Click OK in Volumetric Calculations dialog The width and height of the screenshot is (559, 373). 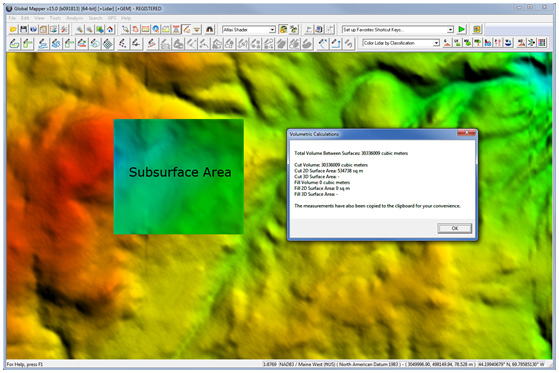[455, 228]
